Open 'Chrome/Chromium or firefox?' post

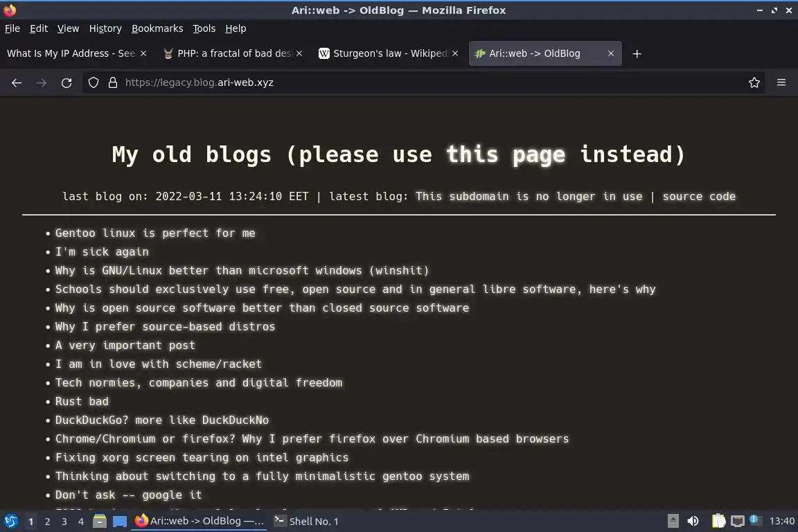click(x=312, y=439)
